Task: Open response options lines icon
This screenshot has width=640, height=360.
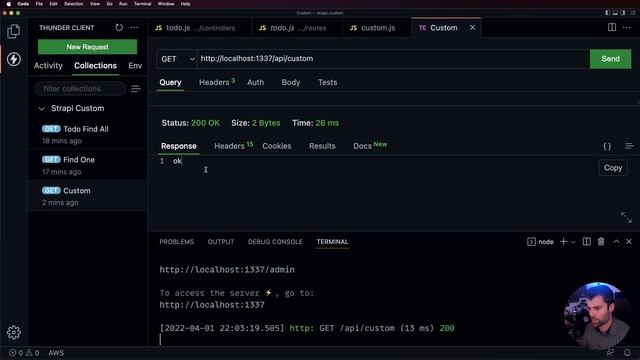Action: (629, 146)
